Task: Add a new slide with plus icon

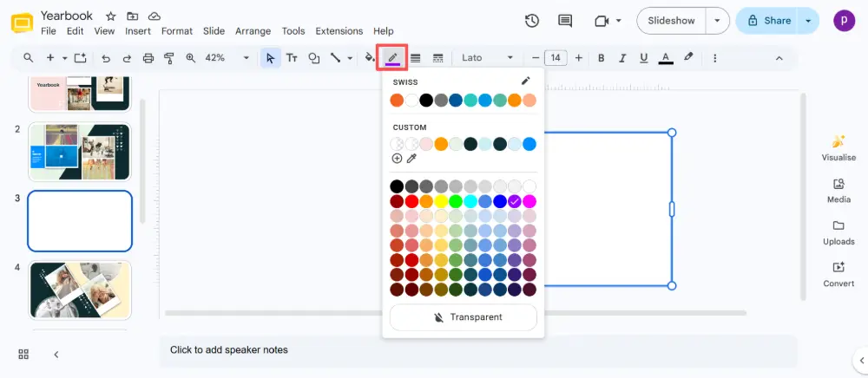Action: (x=49, y=57)
